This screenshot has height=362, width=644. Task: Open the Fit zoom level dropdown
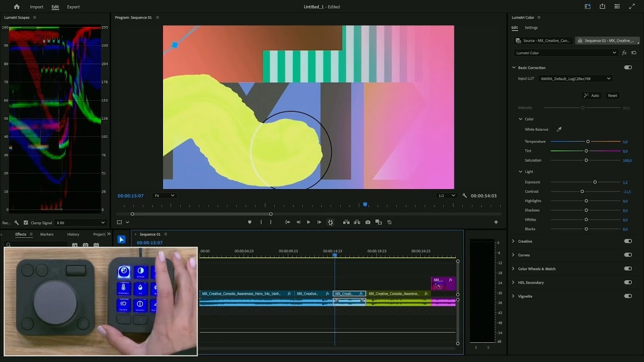[164, 196]
